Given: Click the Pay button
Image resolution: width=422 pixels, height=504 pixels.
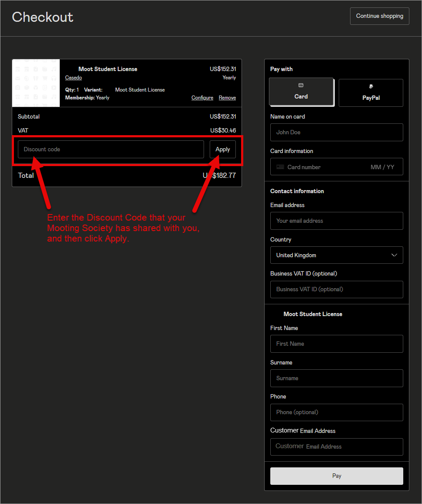Looking at the screenshot, I should pos(337,476).
